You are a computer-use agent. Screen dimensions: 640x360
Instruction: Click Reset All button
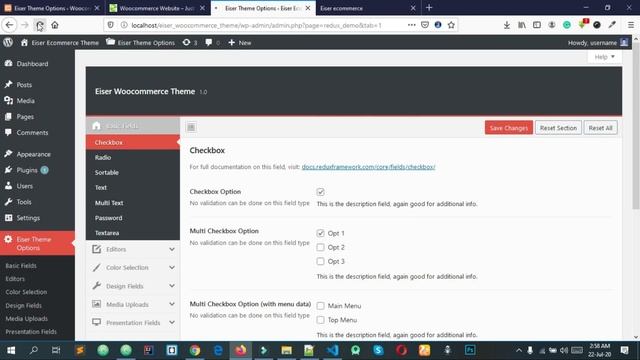pos(600,128)
